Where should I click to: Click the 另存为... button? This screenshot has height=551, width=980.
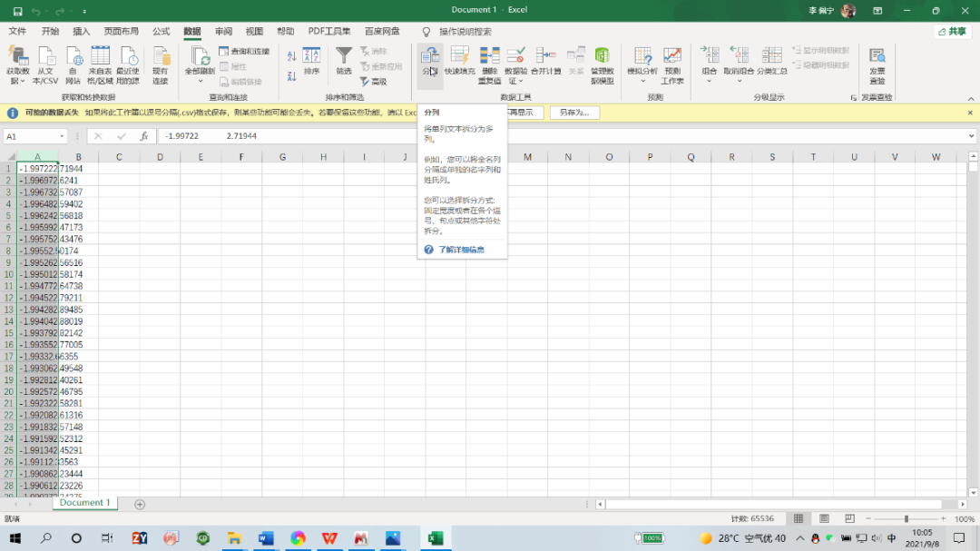pos(573,113)
